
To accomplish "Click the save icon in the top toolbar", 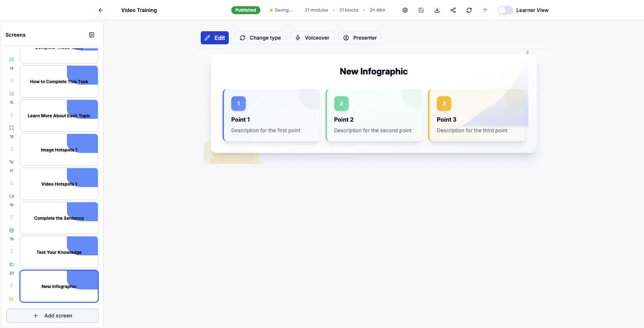I will [x=421, y=10].
